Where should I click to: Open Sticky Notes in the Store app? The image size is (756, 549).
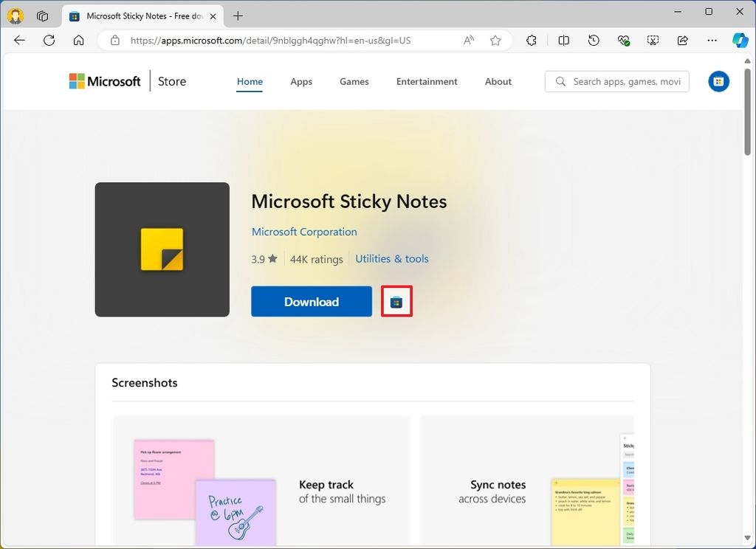click(x=396, y=300)
